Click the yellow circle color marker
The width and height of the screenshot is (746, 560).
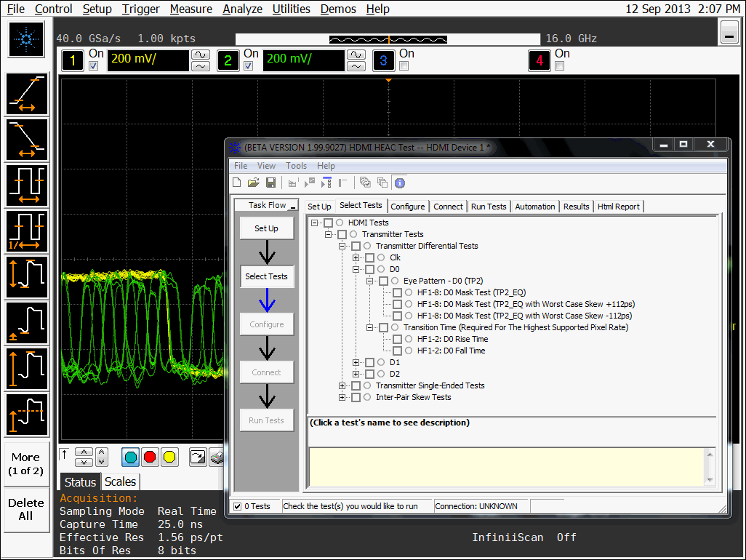[x=169, y=457]
